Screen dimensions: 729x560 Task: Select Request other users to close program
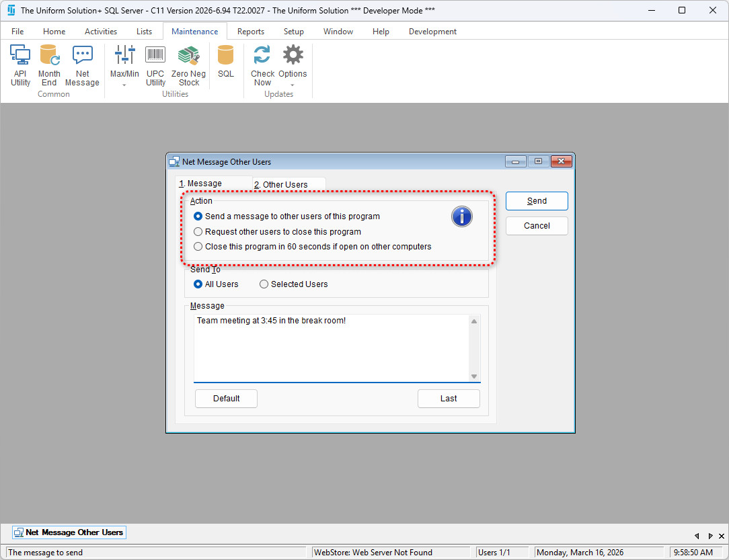198,232
